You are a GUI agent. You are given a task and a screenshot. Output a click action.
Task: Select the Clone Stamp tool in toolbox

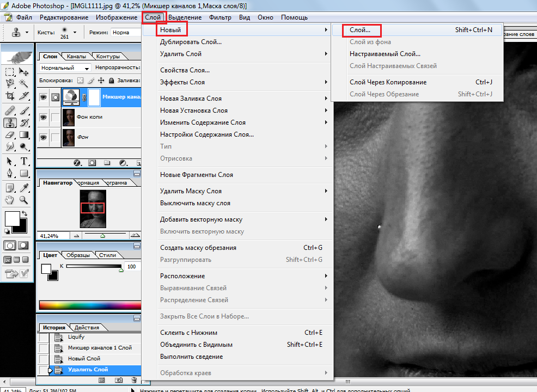pos(10,122)
